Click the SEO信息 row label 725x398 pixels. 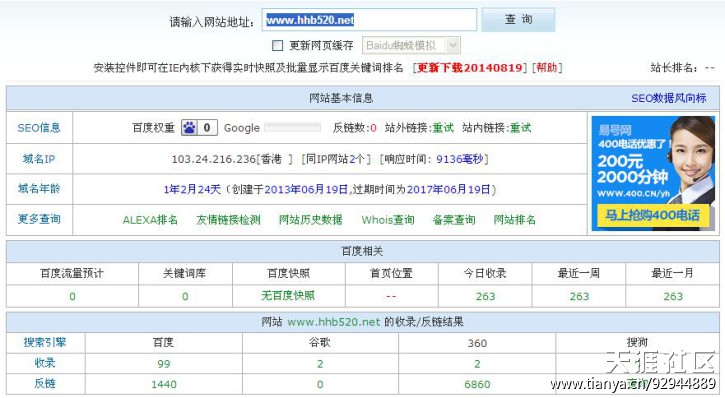pyautogui.click(x=39, y=128)
